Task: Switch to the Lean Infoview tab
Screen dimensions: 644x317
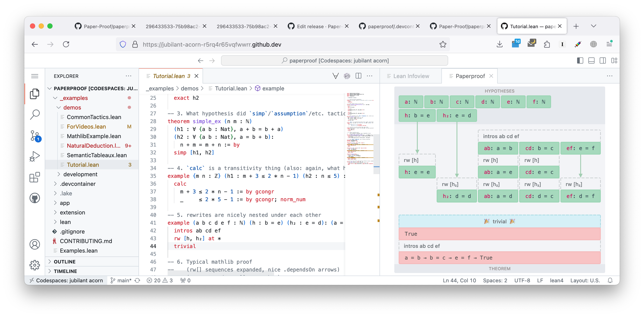Action: 411,76
